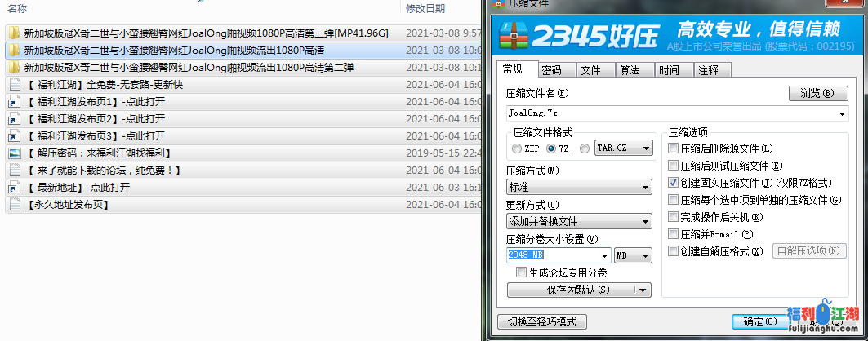Click 切换至轻巧模式 button
Image resolution: width=868 pixels, height=341 pixels.
[542, 321]
